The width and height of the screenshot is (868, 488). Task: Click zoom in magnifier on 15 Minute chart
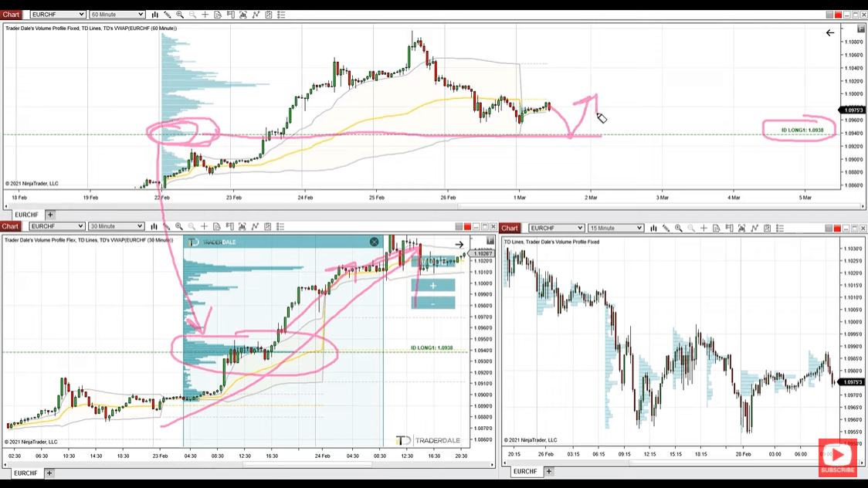pos(679,228)
